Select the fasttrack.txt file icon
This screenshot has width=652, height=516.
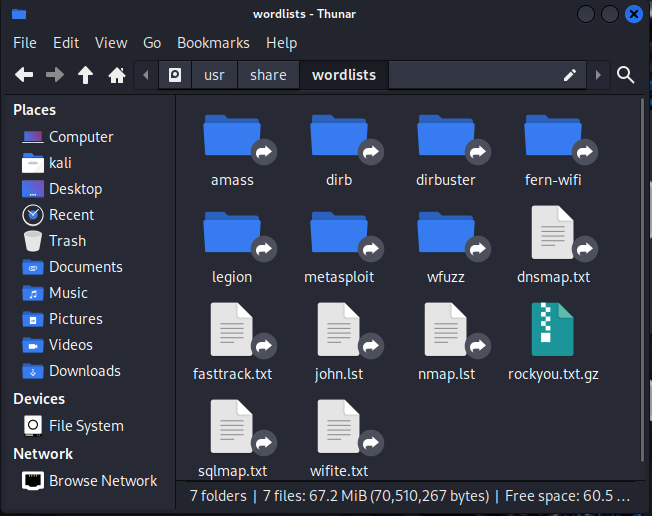coord(232,329)
